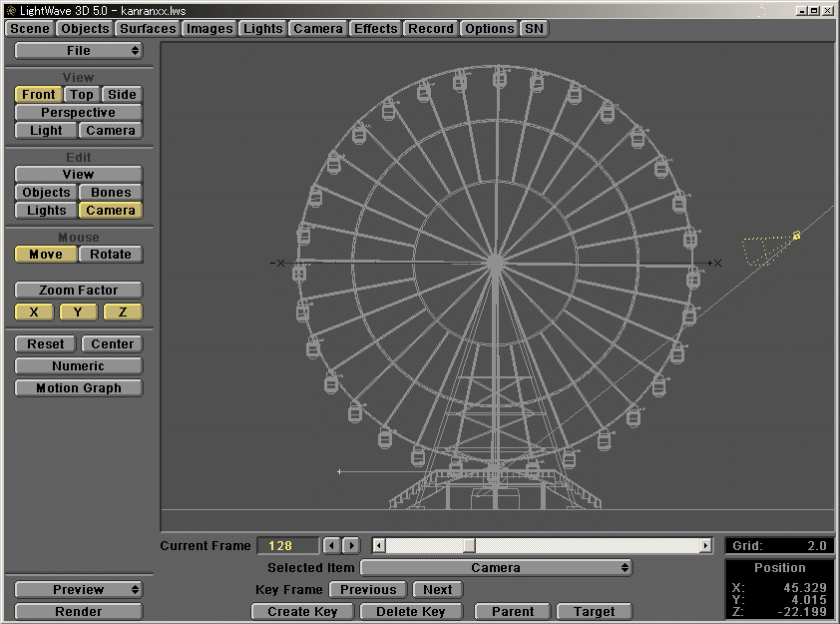Switch view to Camera perspective

point(110,130)
